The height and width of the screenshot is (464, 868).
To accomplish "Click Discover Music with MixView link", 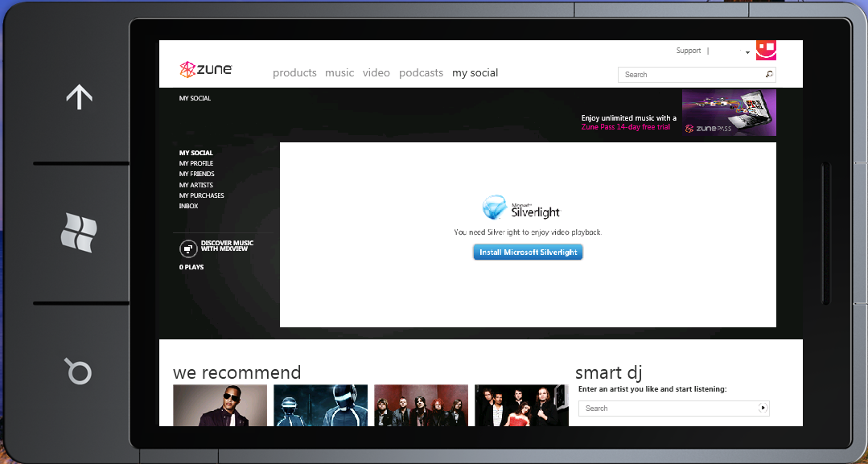I will 227,246.
